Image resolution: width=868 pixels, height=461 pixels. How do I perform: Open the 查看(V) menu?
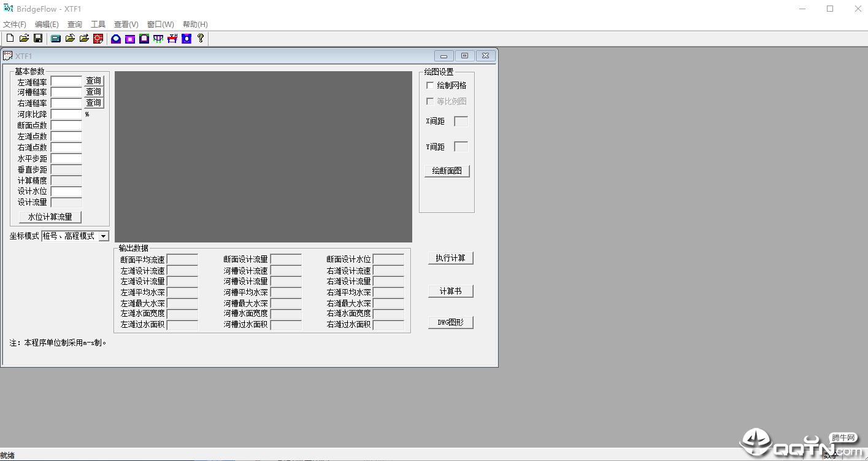(126, 25)
